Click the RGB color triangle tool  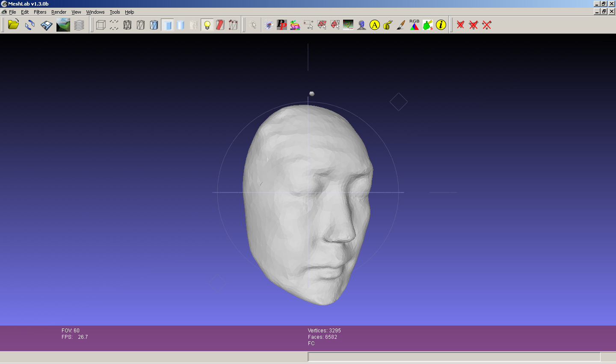pyautogui.click(x=414, y=25)
